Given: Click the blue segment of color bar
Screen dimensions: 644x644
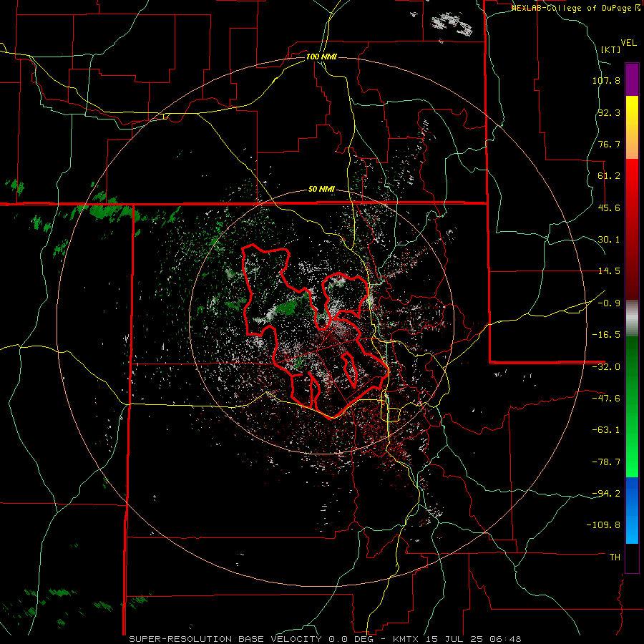Looking at the screenshot, I should pyautogui.click(x=632, y=510).
